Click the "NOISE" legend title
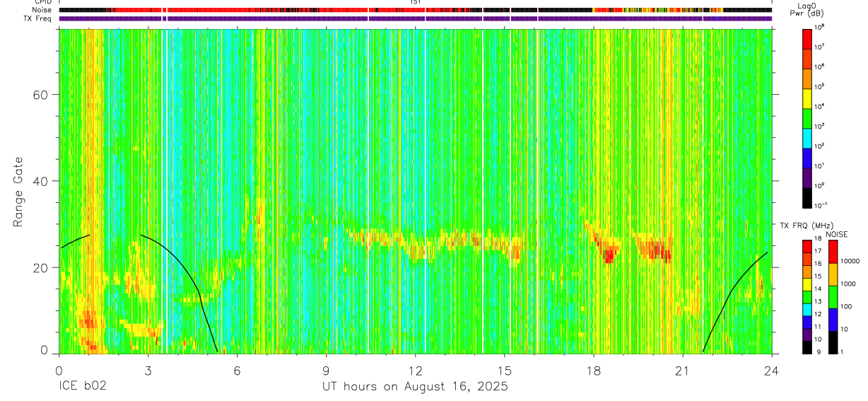This screenshot has width=868, height=401. click(837, 233)
